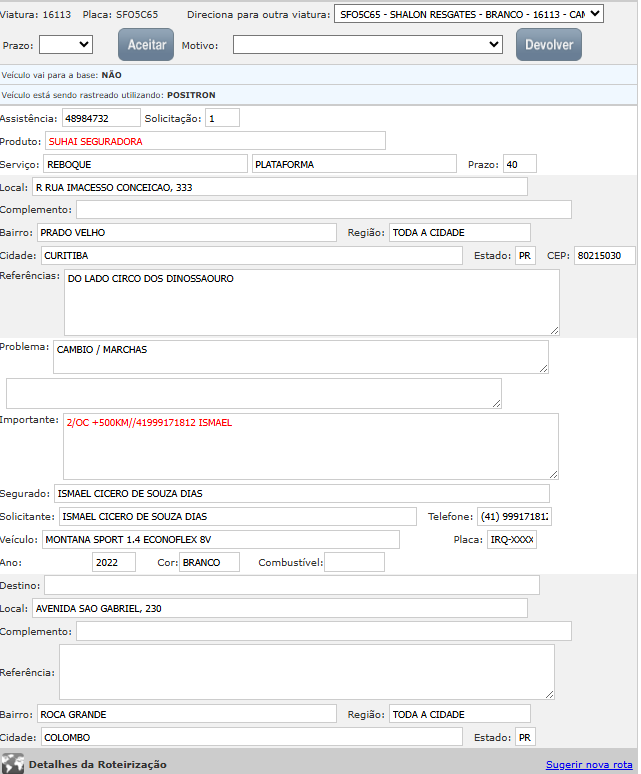Click the Problema text area with CAMBIO / MARCHAS

(x=300, y=357)
